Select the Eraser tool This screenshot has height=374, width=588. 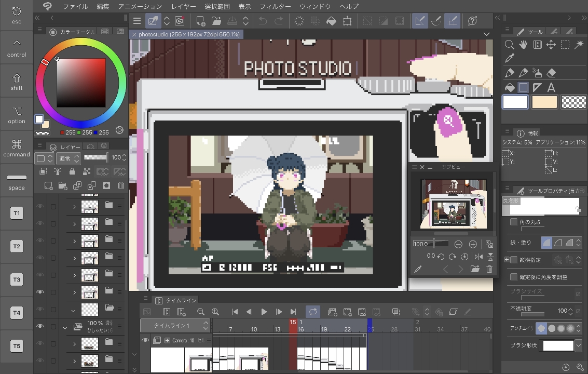pyautogui.click(x=550, y=72)
